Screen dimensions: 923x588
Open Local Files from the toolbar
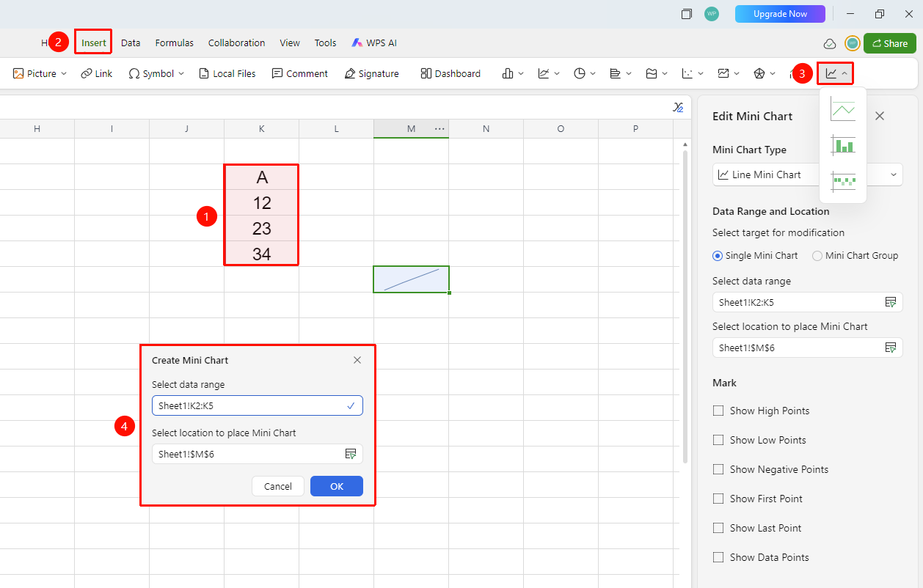[227, 73]
